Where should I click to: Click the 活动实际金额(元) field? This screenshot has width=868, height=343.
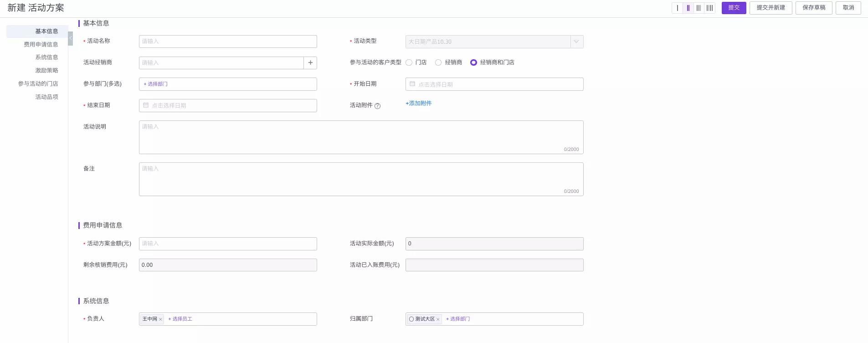[494, 244]
